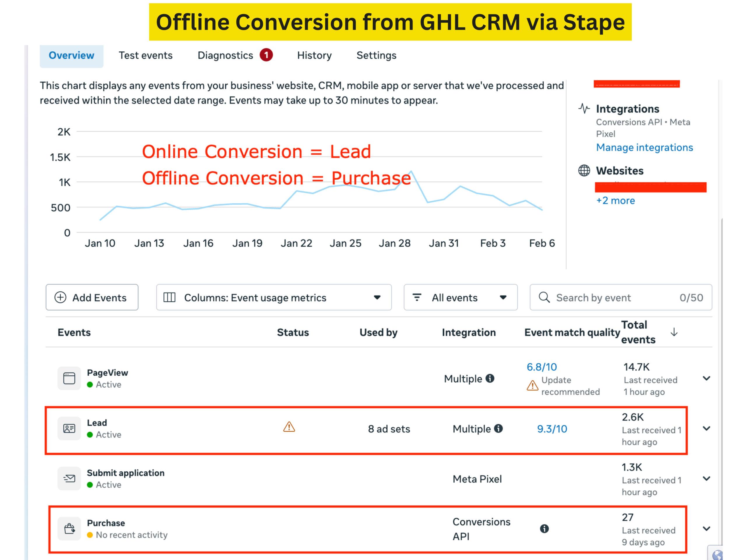Open the All events filter dropdown
The width and height of the screenshot is (747, 560).
pos(460,297)
